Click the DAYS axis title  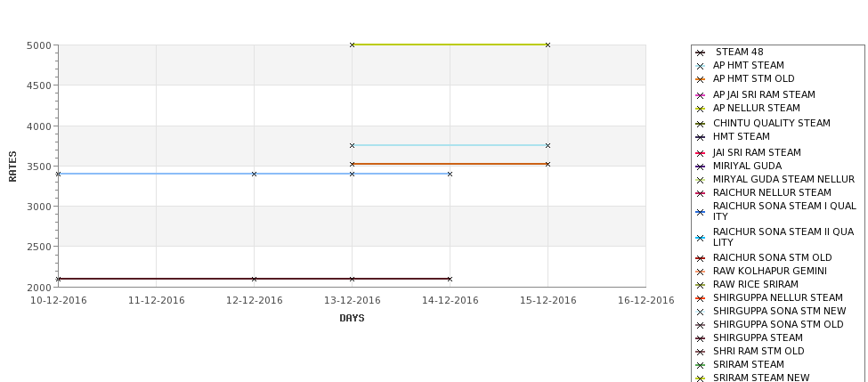[x=352, y=318]
